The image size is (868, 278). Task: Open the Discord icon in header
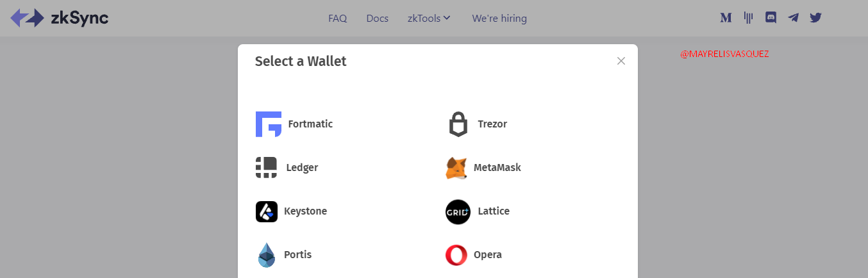771,18
